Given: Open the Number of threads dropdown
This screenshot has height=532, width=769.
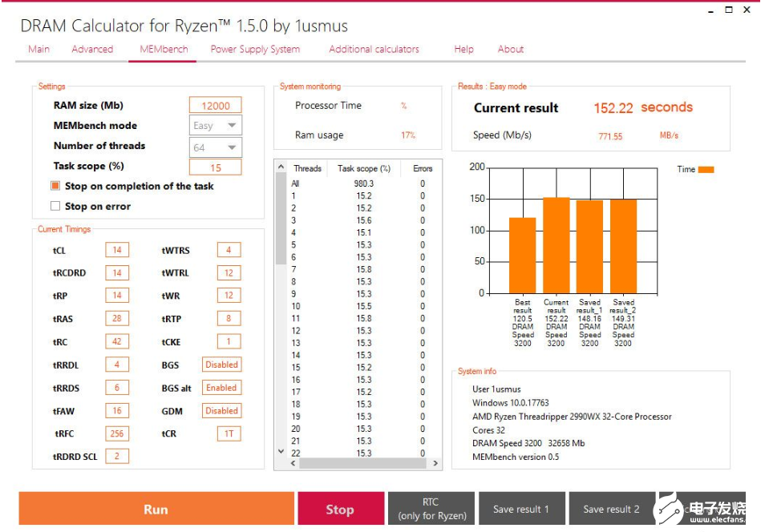Looking at the screenshot, I should tap(215, 147).
